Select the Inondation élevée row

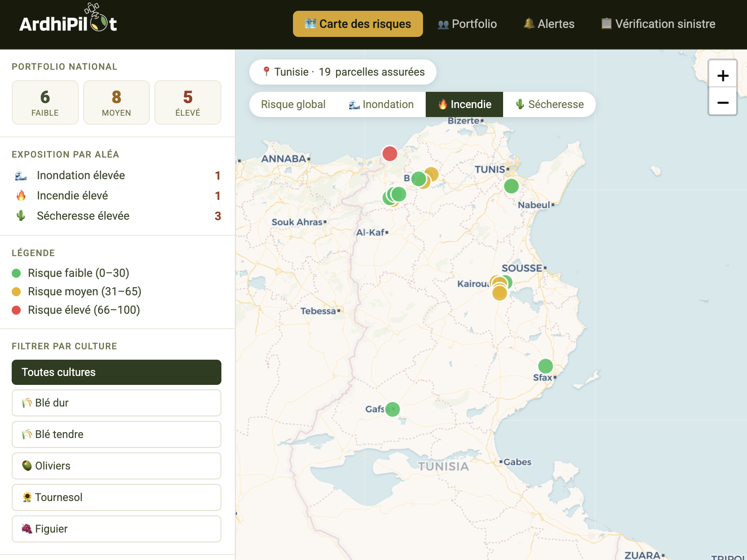(x=117, y=176)
